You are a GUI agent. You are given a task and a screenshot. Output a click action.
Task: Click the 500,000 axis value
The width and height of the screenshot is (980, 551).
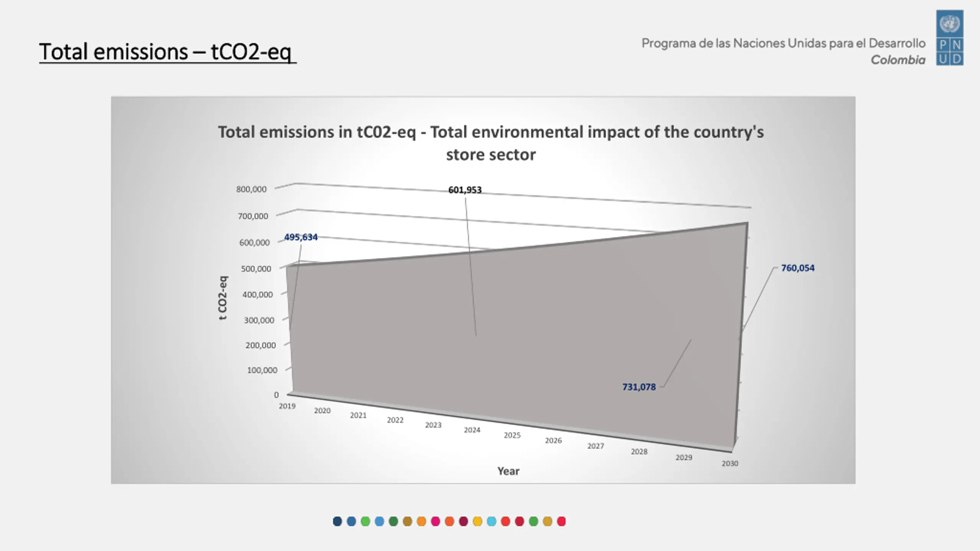256,269
